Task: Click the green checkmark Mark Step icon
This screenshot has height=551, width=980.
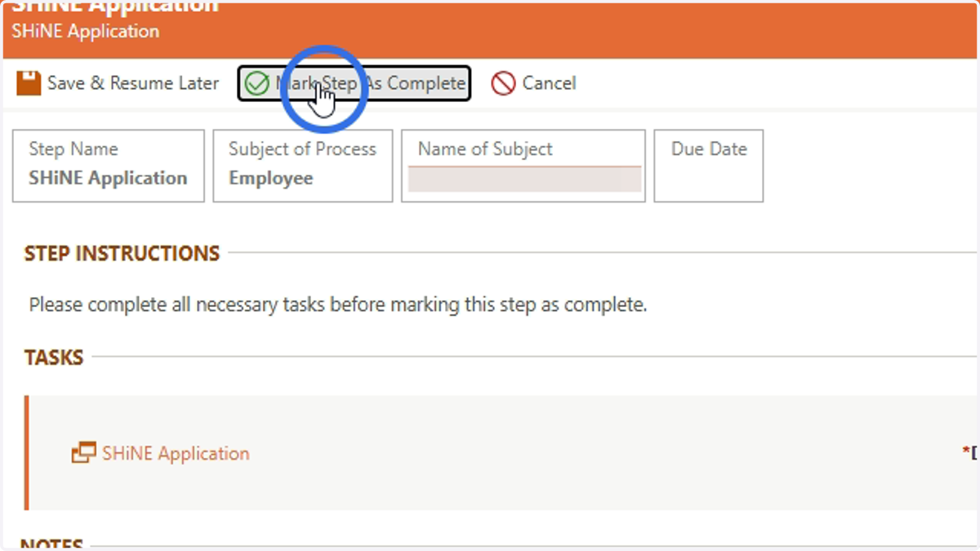Action: [257, 83]
